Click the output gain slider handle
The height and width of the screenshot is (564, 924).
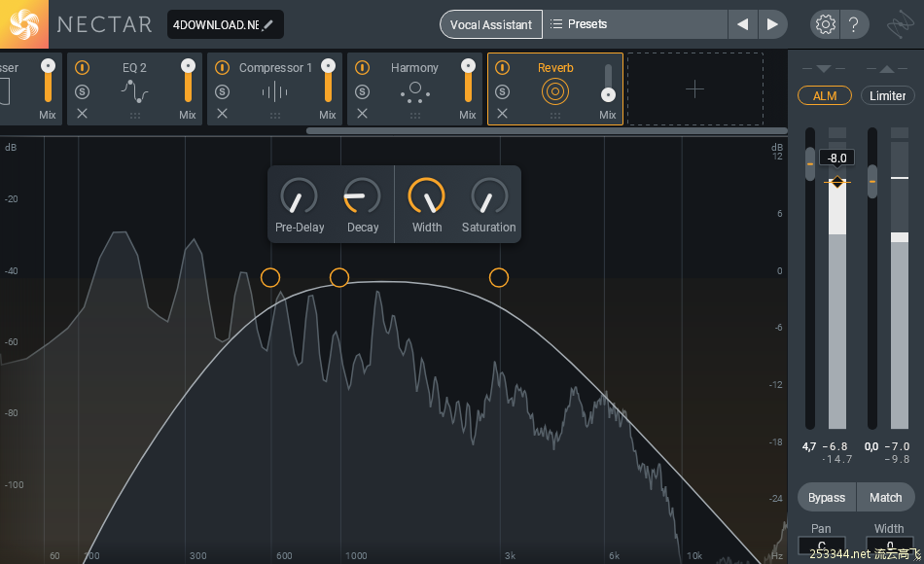pyautogui.click(x=872, y=181)
